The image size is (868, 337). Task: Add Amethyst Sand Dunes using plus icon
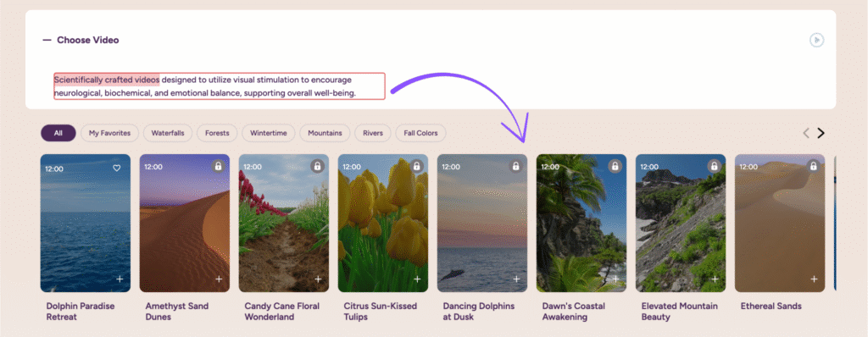tap(219, 279)
